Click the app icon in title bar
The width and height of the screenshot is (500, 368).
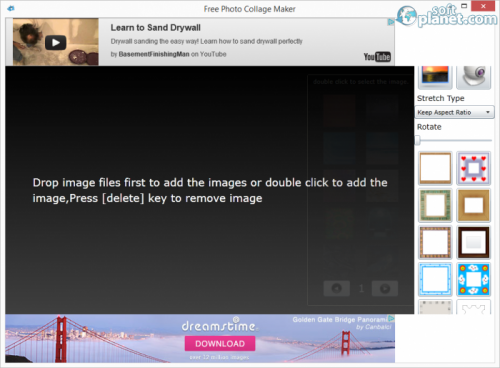(11, 8)
